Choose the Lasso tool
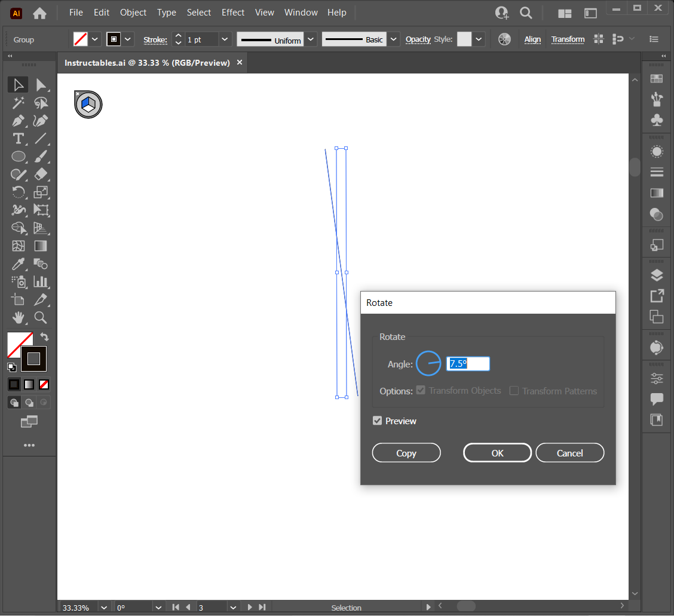The height and width of the screenshot is (616, 674). click(x=41, y=103)
